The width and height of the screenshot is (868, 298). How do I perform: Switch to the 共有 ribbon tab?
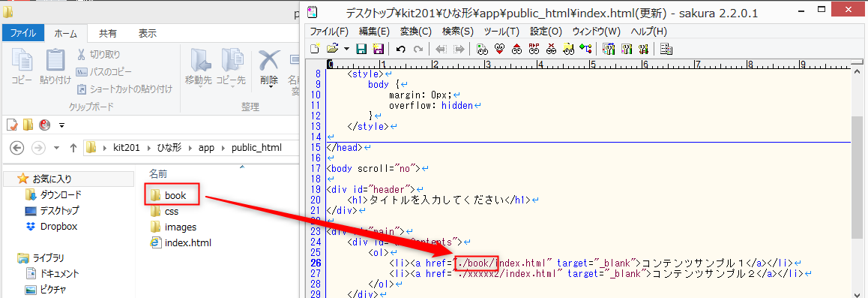coord(108,33)
